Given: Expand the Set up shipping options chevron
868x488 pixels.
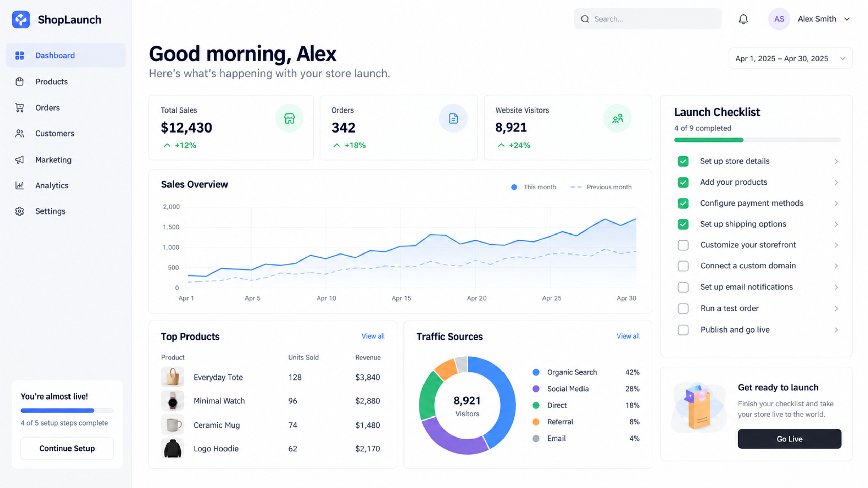Looking at the screenshot, I should click(x=836, y=224).
